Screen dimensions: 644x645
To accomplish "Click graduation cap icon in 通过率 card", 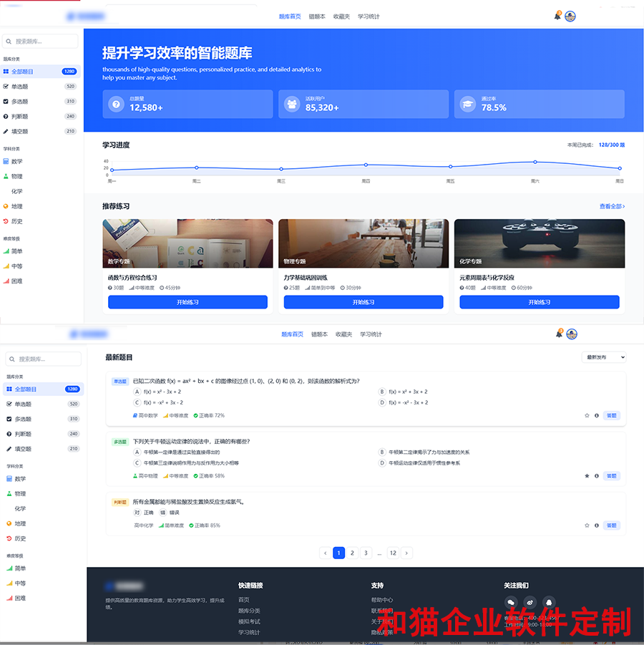I will pos(468,104).
